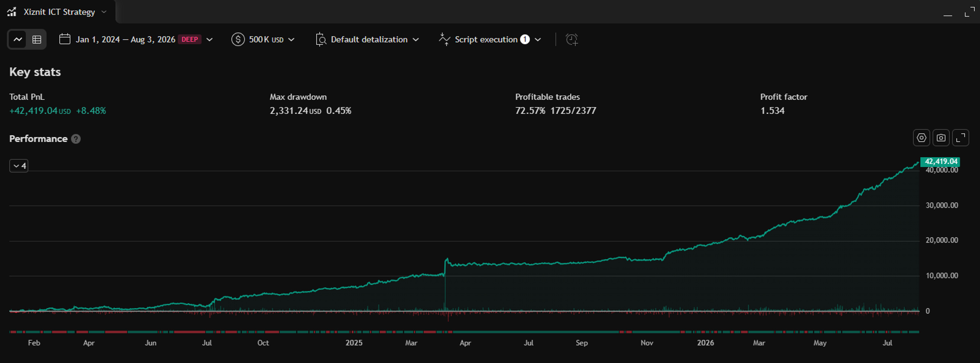Click the Profitable trades 72.57% value
980x363 pixels.
click(x=530, y=111)
